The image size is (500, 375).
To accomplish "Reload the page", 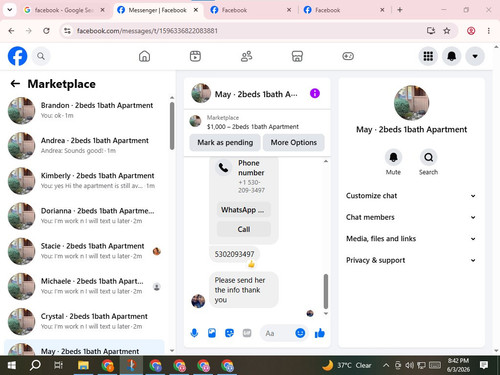I will [46, 31].
